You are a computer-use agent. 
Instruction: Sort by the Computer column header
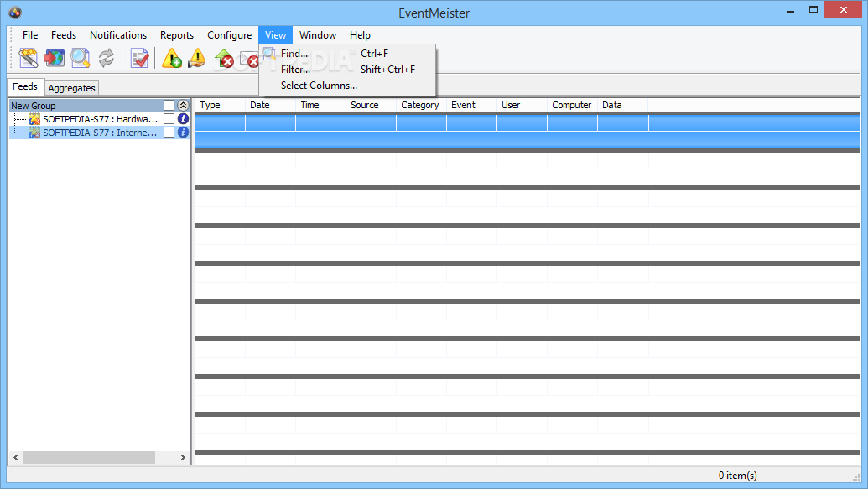coord(573,105)
